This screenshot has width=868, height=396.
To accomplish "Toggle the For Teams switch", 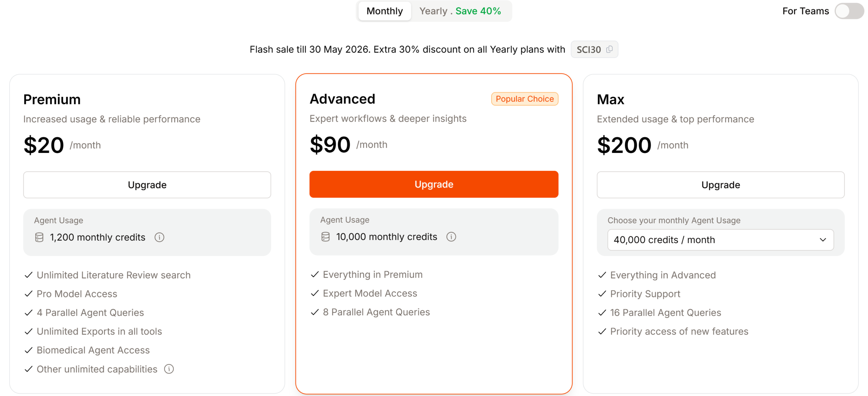I will click(x=849, y=11).
